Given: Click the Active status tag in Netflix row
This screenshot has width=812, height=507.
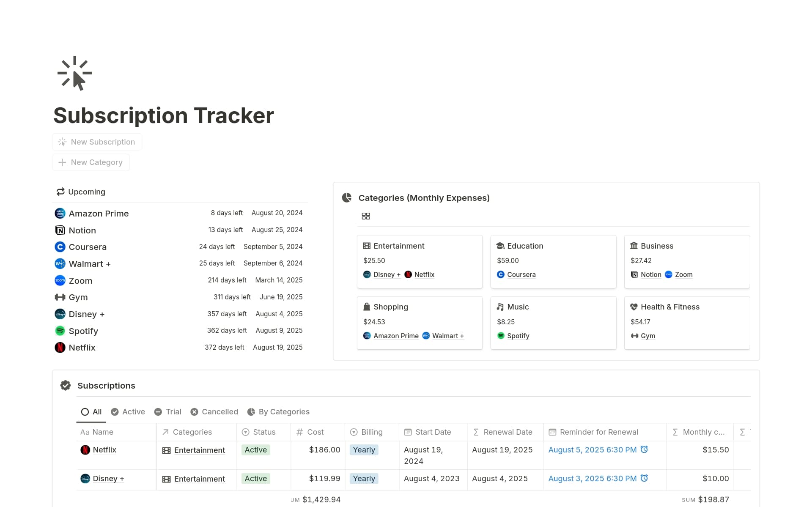Looking at the screenshot, I should pyautogui.click(x=255, y=449).
